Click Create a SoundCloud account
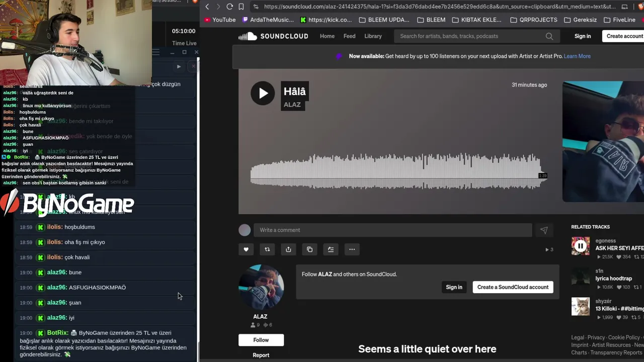Screen dimensions: 644x362 pyautogui.click(x=513, y=287)
